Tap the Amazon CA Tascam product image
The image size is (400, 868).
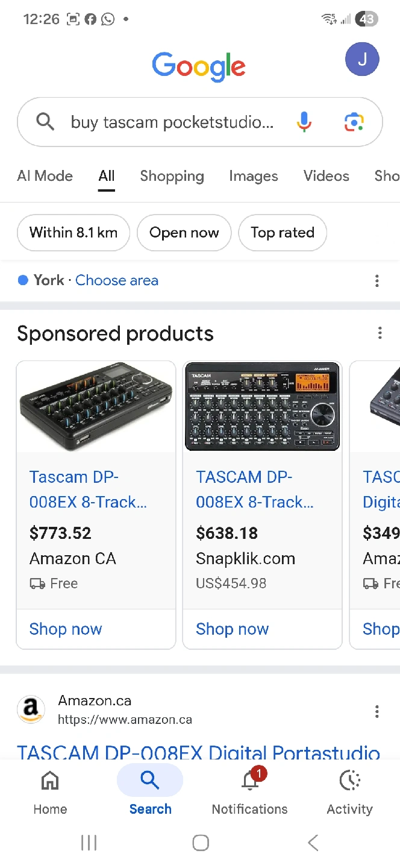click(x=96, y=406)
